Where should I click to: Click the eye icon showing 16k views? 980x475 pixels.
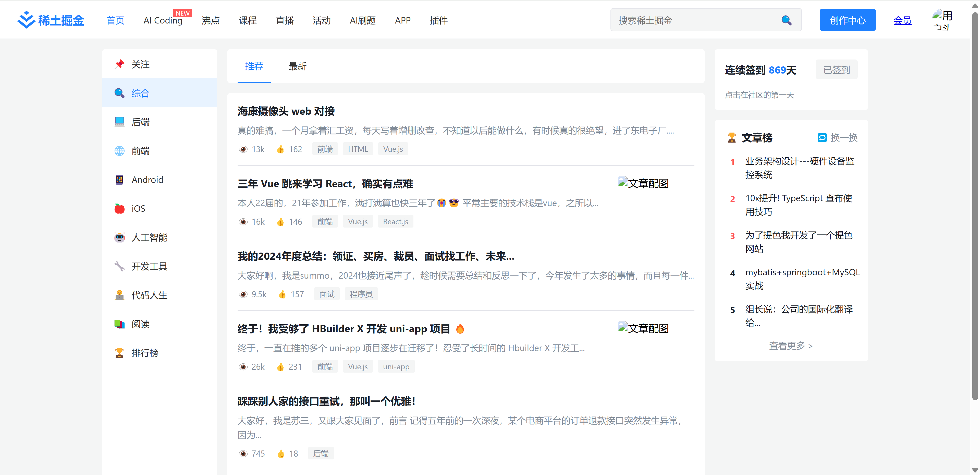243,222
